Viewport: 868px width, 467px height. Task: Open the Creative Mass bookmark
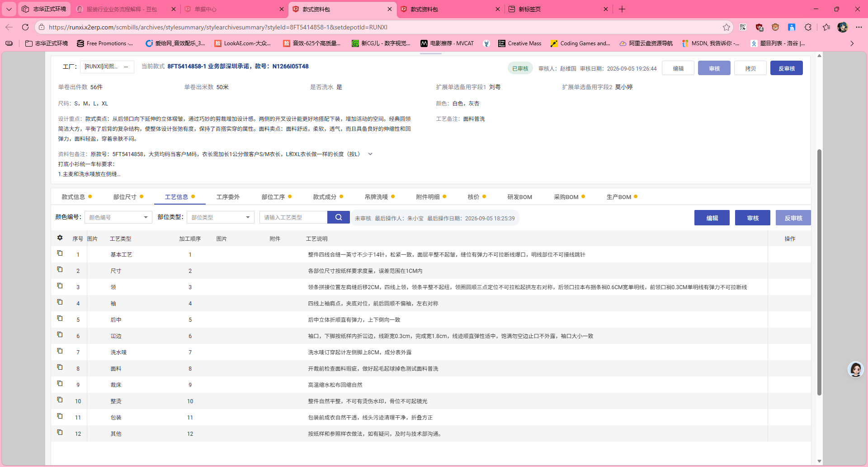[519, 43]
